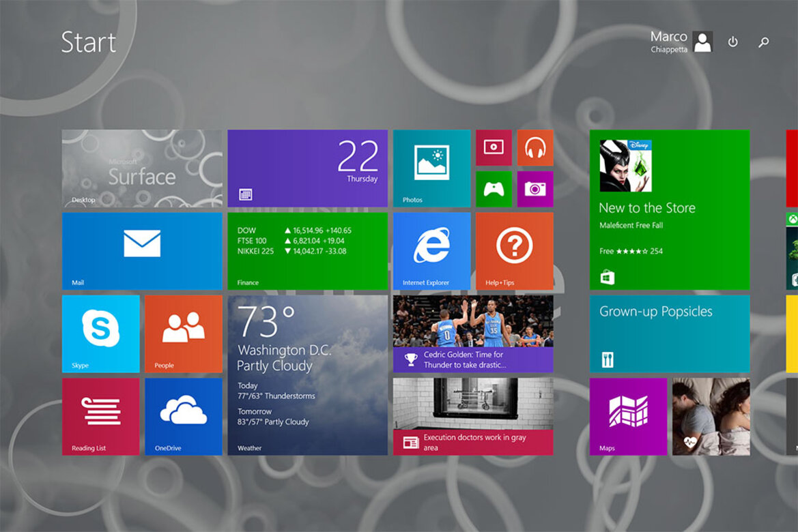Open the Help+Tips tile

[515, 251]
